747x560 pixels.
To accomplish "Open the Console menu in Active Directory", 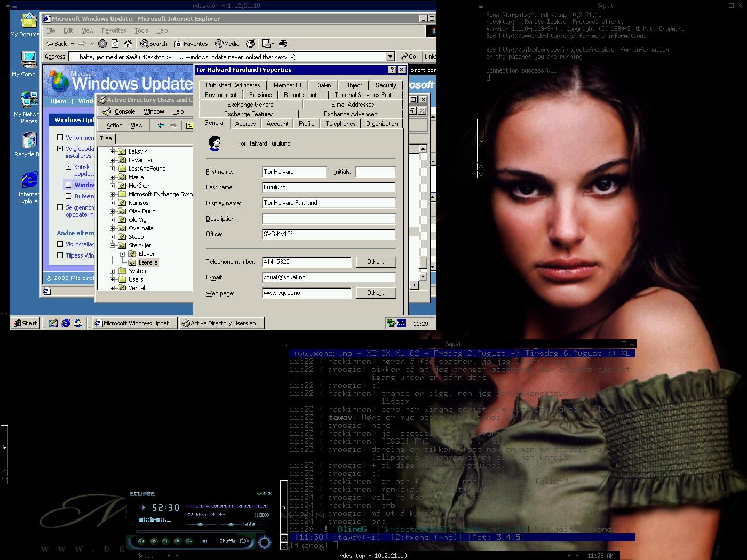I will coord(125,111).
